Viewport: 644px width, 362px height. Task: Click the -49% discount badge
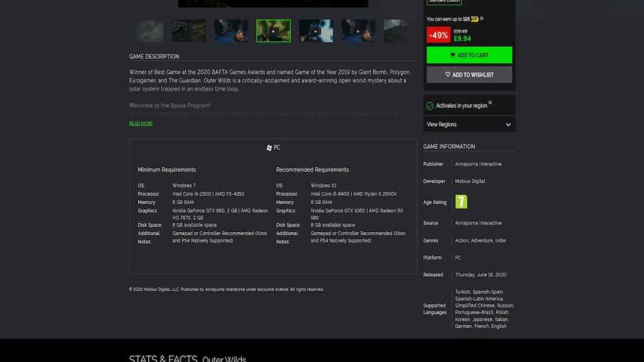tap(439, 35)
